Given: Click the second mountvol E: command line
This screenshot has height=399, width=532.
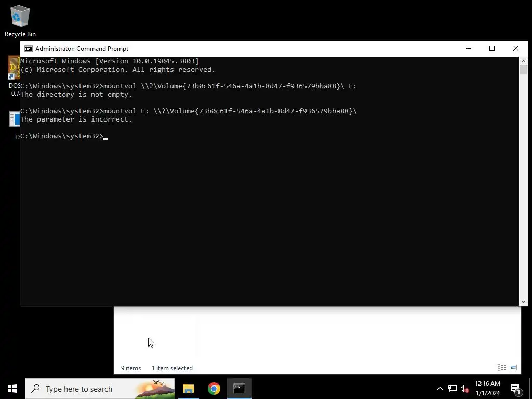Looking at the screenshot, I should (x=188, y=111).
